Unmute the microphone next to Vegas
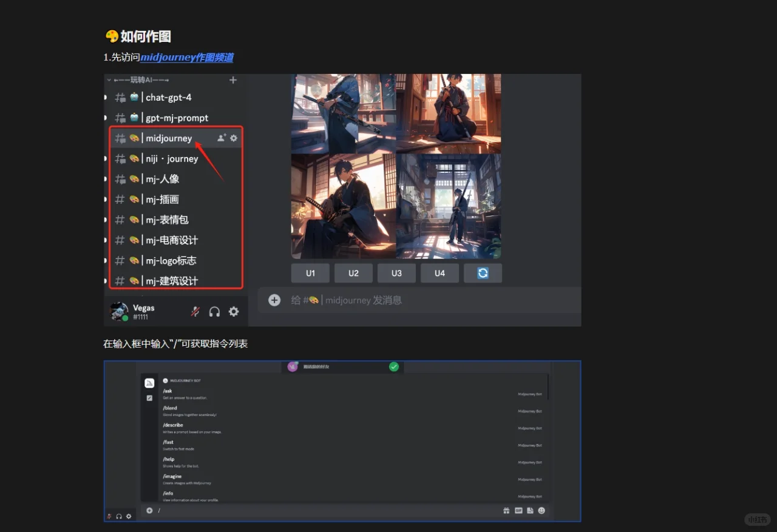777x532 pixels. tap(195, 312)
